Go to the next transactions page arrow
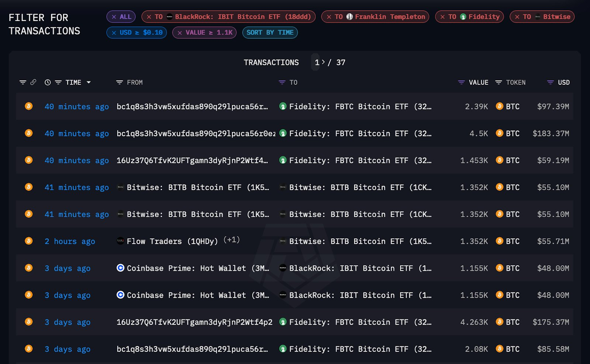 (323, 62)
